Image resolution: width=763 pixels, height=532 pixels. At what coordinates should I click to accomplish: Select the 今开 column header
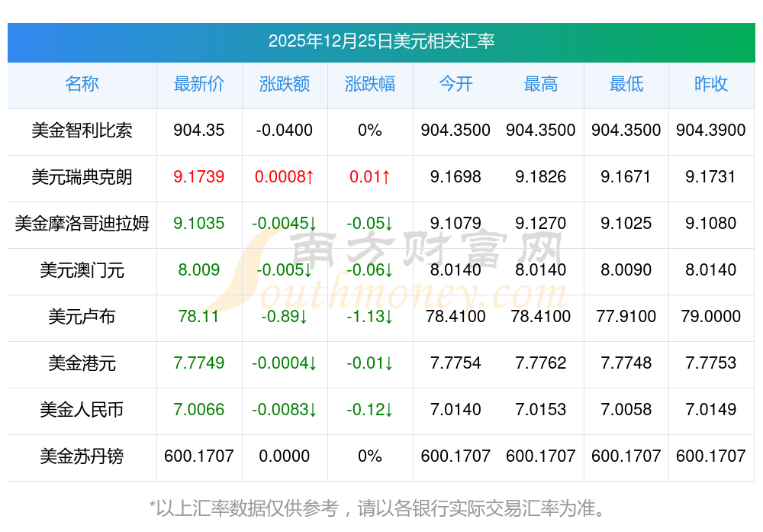tap(456, 84)
